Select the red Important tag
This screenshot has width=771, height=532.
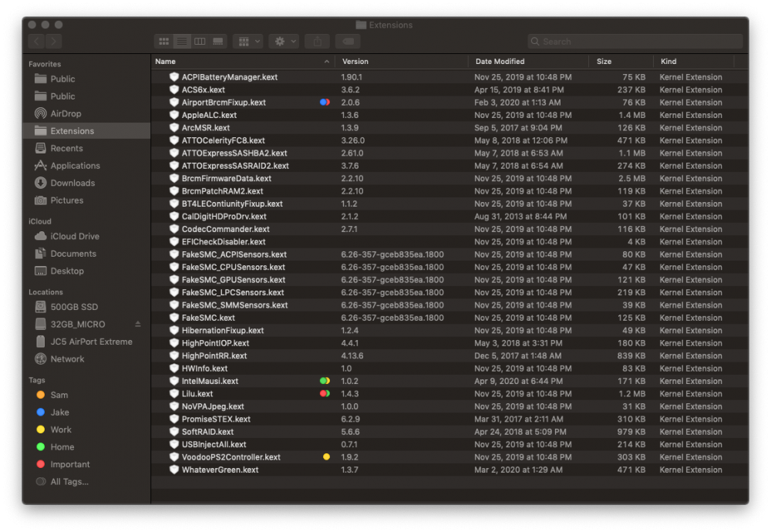coord(69,464)
